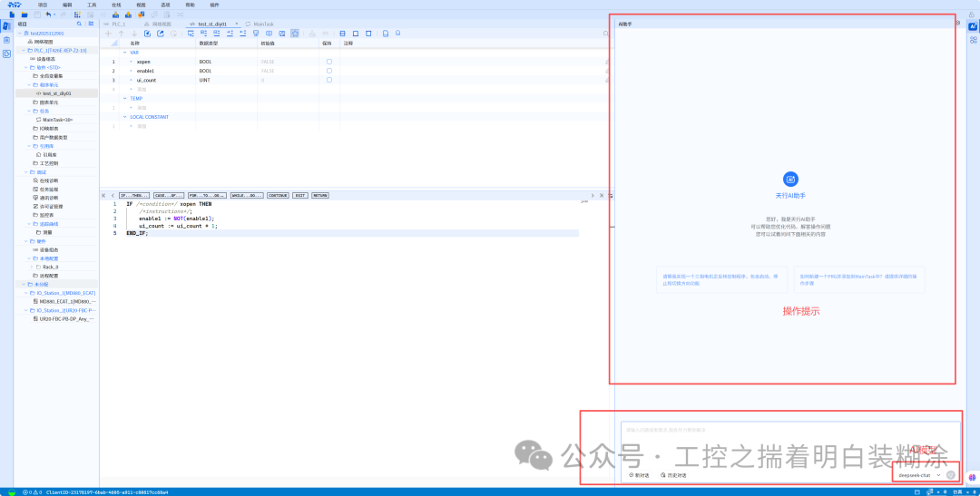
Task: Close the test_st_diy01 tab
Action: tap(236, 24)
